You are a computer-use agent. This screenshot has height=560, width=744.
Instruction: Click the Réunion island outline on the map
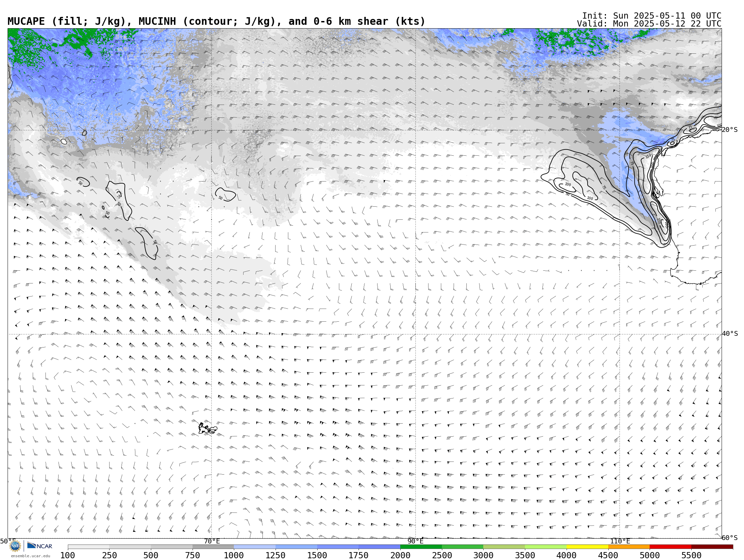point(64,142)
